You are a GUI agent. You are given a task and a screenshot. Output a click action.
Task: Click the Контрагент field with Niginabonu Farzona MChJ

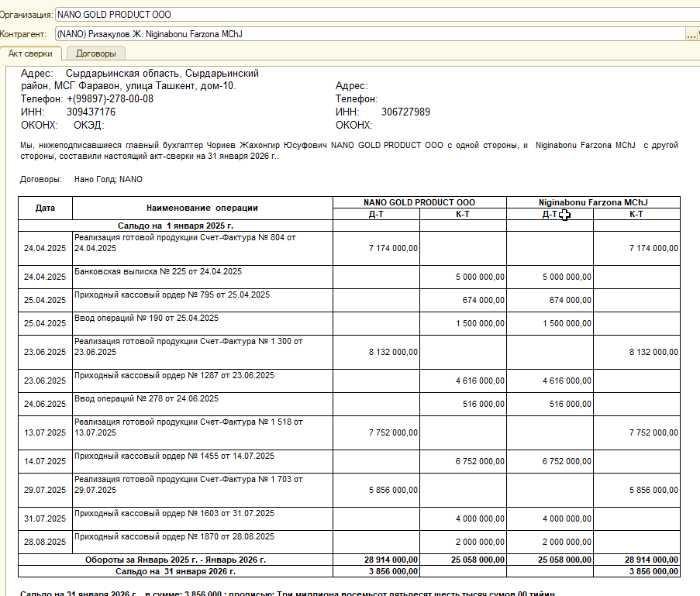click(370, 34)
